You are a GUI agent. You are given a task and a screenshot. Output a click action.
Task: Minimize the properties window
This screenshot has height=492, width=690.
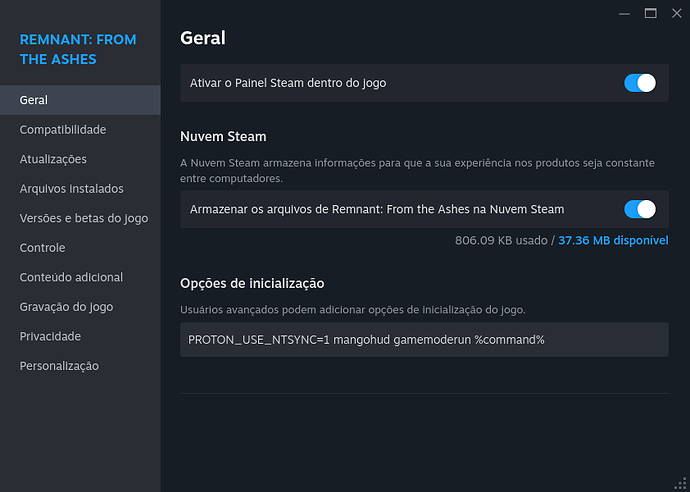[x=624, y=14]
